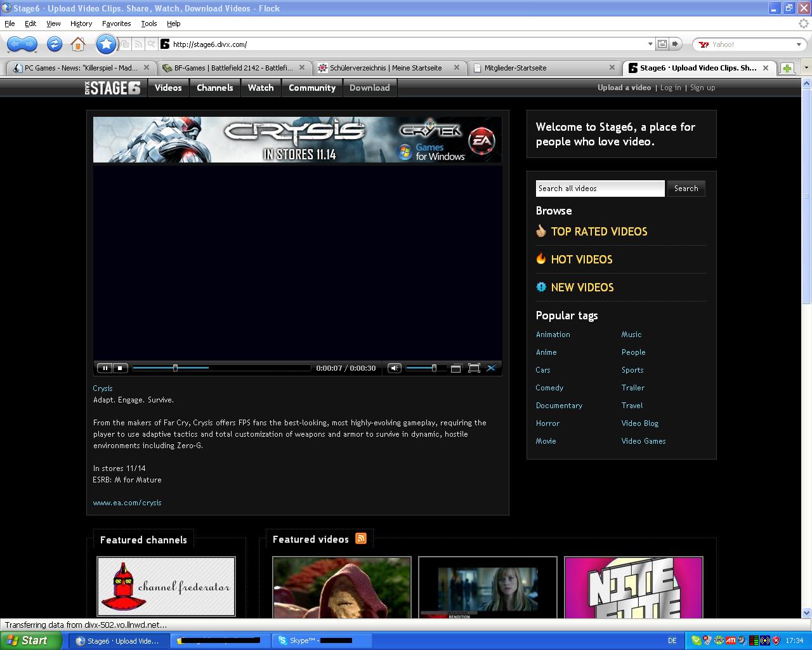Toggle the player window-size mode button
This screenshot has width=812, height=650.
point(455,368)
